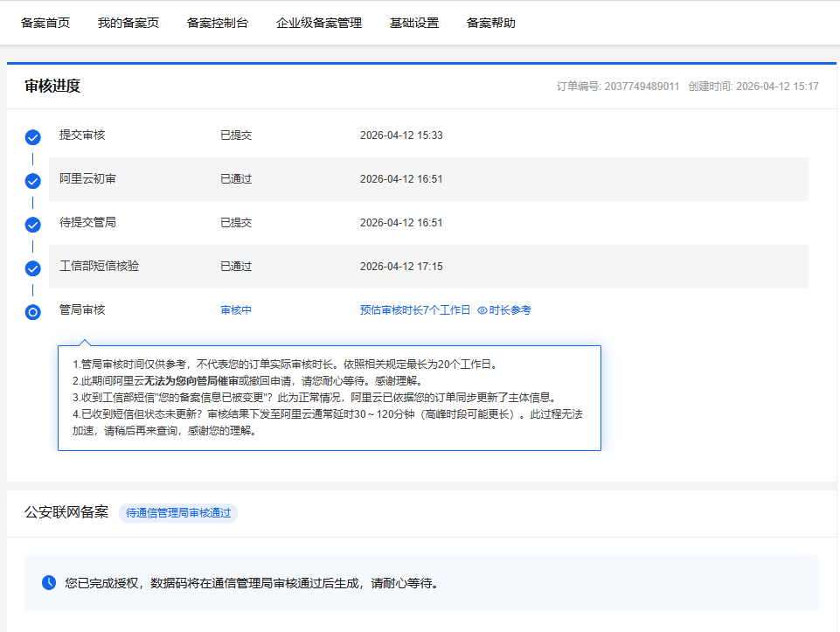This screenshot has width=840, height=632.
Task: Go to 我的备案页 in navigation
Action: 128,23
